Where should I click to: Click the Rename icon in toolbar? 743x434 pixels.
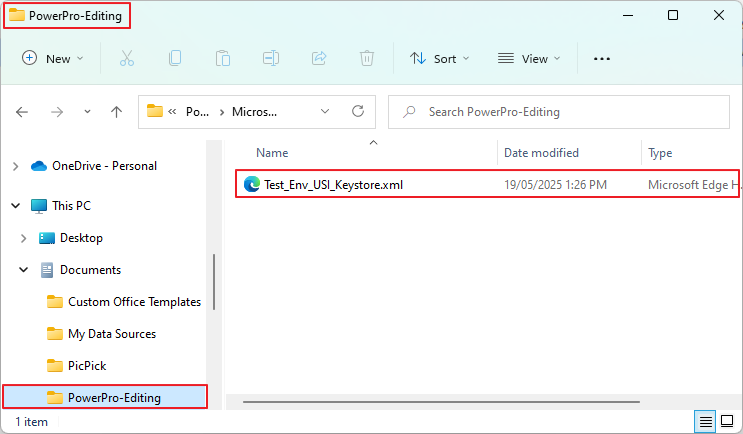click(x=271, y=59)
